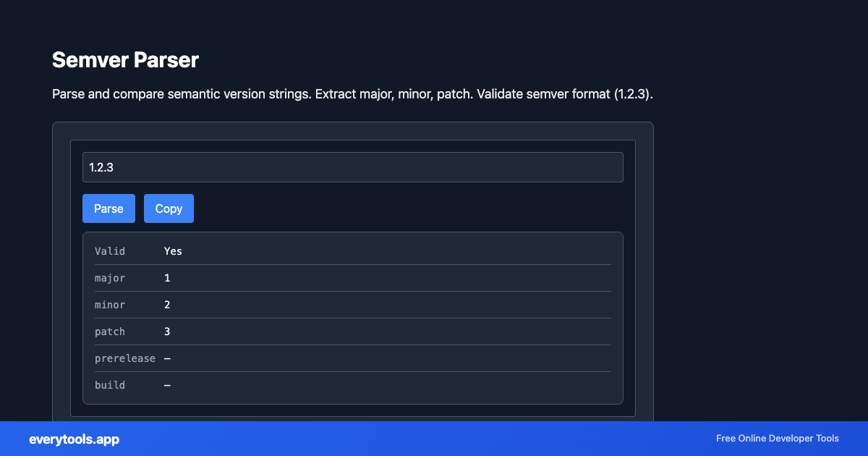Select the version input field containing 1.2.3

pyautogui.click(x=353, y=166)
